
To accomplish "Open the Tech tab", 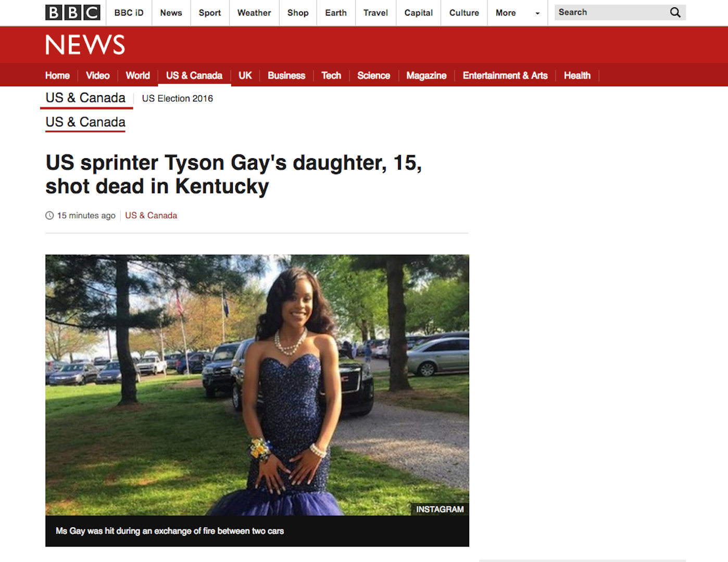I will [331, 75].
